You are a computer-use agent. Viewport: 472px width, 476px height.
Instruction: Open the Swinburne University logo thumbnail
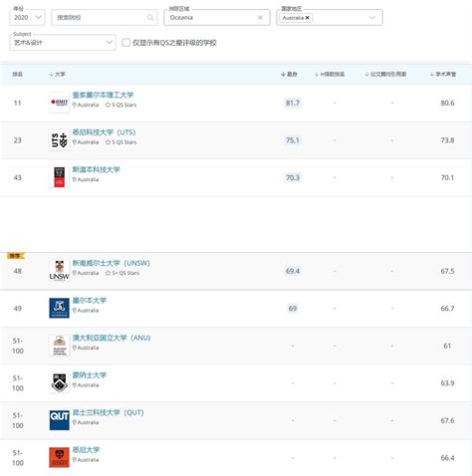(x=59, y=177)
